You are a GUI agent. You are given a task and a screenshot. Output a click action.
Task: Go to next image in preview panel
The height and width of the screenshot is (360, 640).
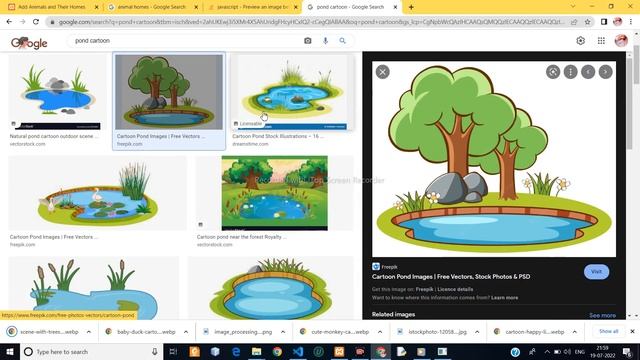[x=605, y=72]
